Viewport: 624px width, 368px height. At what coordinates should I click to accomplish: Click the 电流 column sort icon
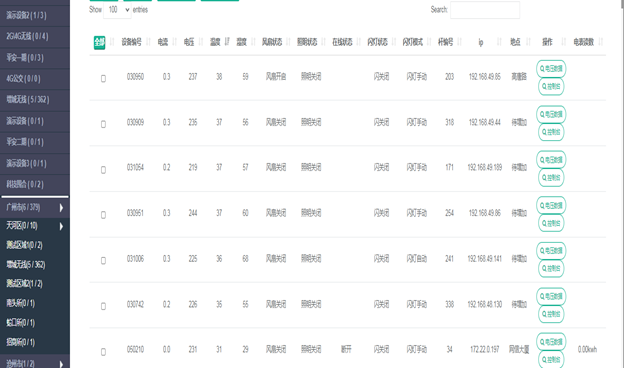(174, 42)
